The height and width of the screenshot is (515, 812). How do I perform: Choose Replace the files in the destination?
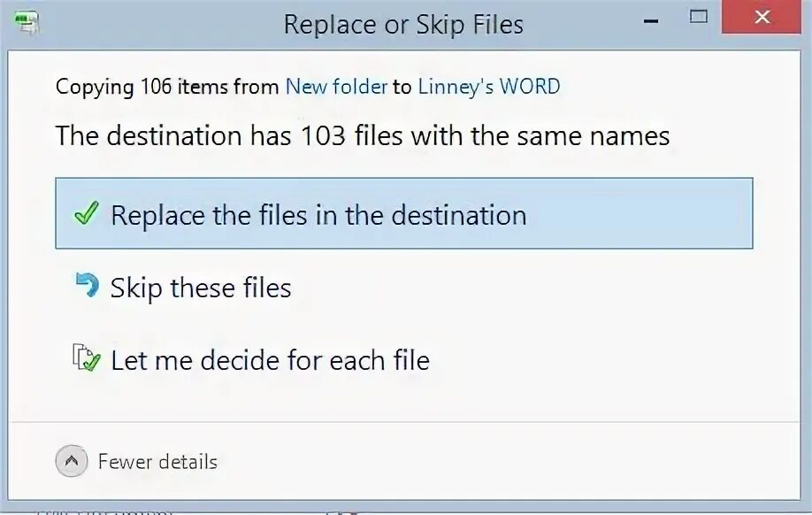point(318,215)
